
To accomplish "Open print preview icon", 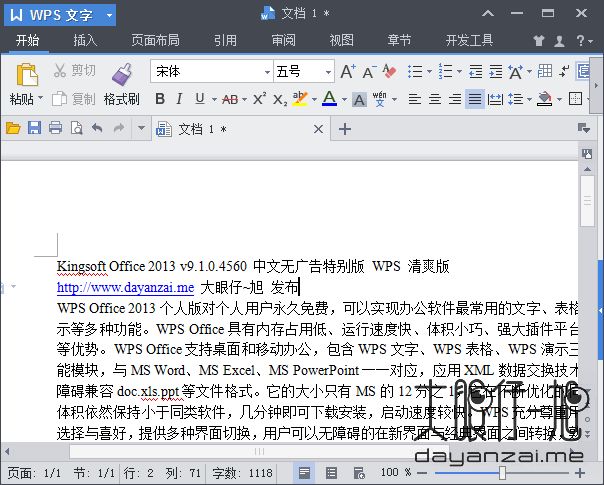I will 77,128.
